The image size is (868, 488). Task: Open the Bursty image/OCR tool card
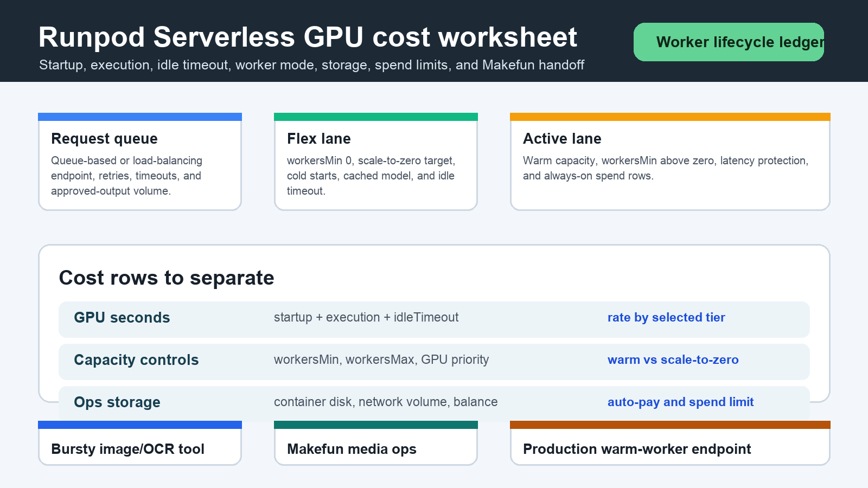tap(140, 443)
